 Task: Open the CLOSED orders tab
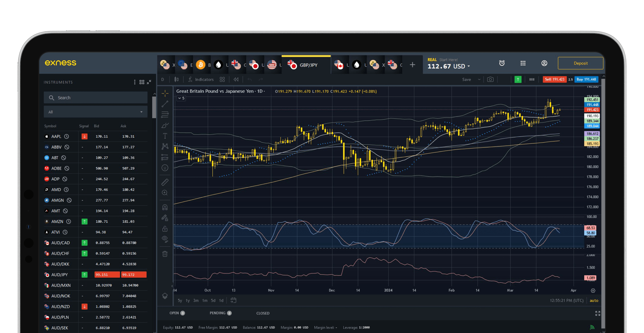click(x=263, y=313)
